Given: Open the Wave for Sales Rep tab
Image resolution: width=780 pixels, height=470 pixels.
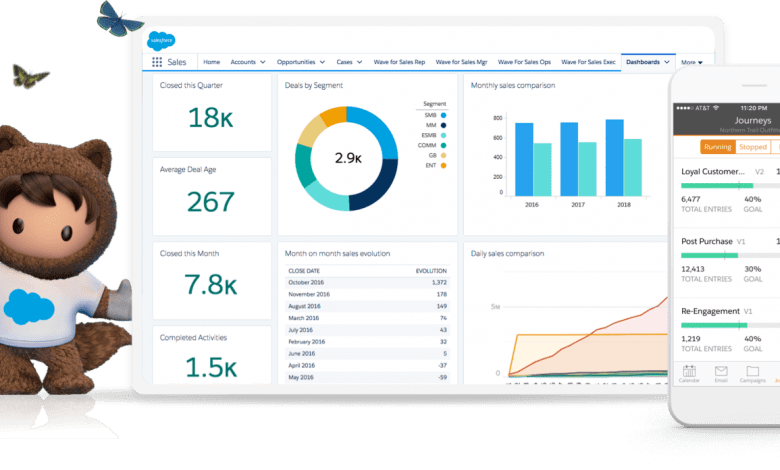Looking at the screenshot, I should 399,62.
